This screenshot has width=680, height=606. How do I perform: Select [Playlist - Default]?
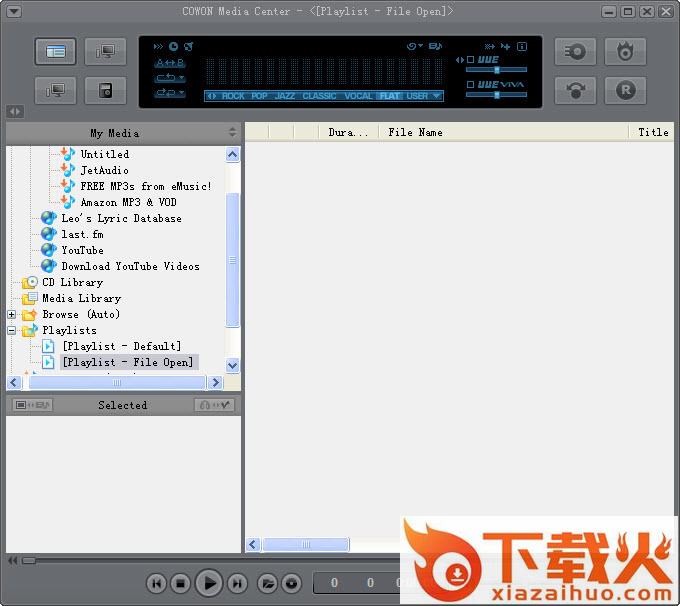coord(121,346)
